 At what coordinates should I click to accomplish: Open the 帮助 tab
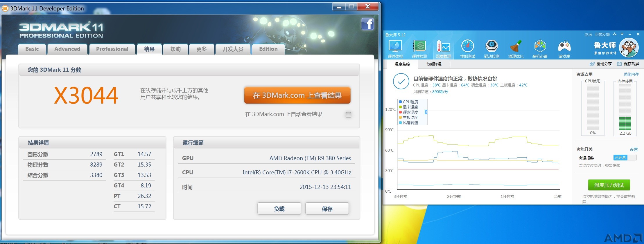tap(175, 49)
